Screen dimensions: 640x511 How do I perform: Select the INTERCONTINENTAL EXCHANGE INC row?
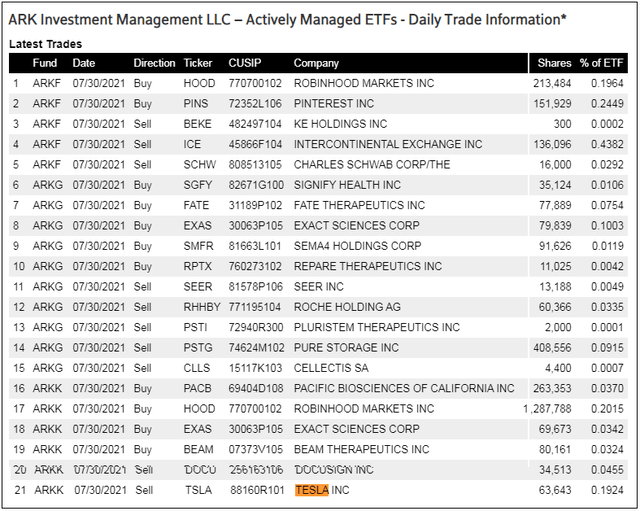[318, 144]
